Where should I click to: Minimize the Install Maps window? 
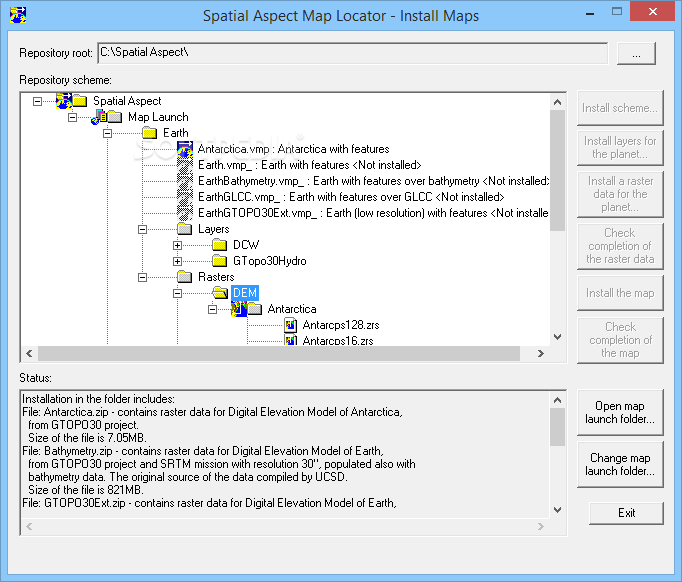click(x=590, y=13)
